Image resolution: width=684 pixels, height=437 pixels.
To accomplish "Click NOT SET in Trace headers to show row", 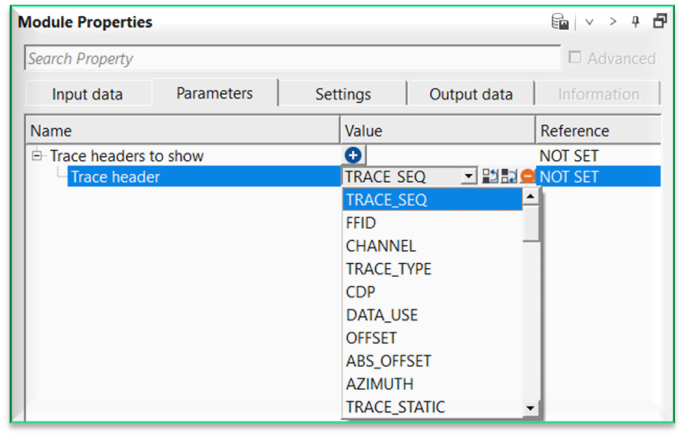I will coord(569,156).
